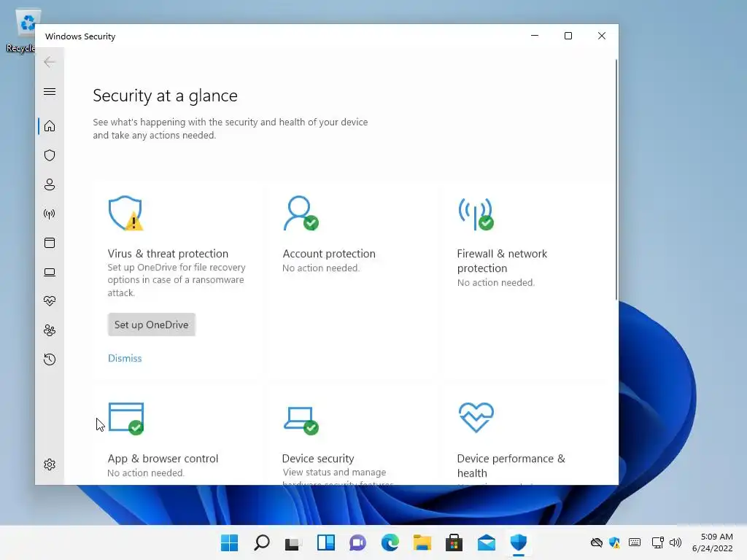Image resolution: width=747 pixels, height=560 pixels.
Task: Open Mail app from taskbar
Action: pos(487,542)
